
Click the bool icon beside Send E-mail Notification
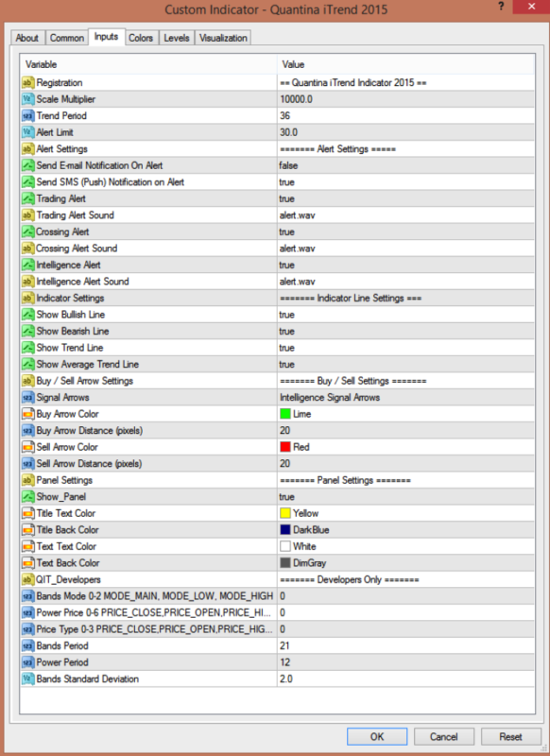pos(28,165)
